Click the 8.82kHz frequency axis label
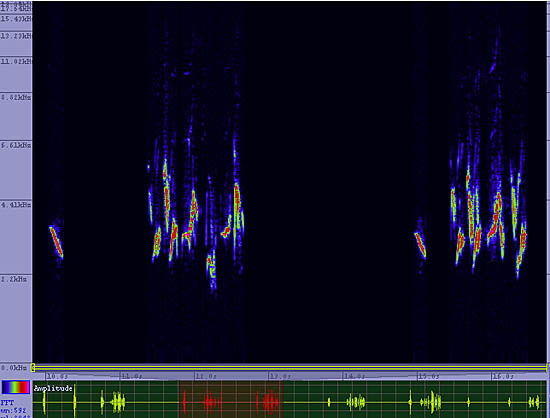 click(16, 97)
